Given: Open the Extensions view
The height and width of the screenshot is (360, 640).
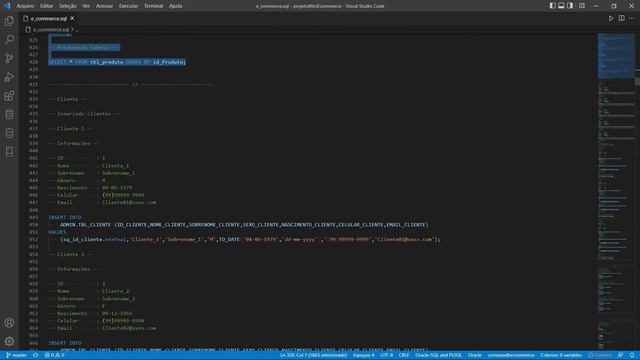Looking at the screenshot, I should 9,96.
